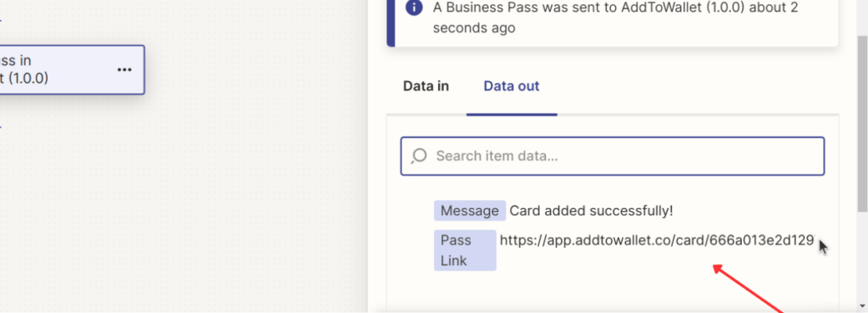Click the blue accent bar of the notification
This screenshot has height=313, width=868.
coord(391,23)
